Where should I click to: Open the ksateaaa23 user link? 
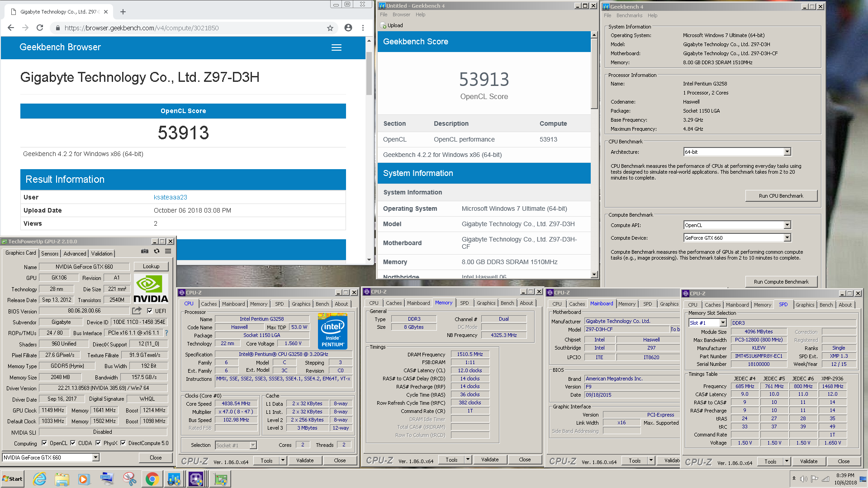coord(171,197)
